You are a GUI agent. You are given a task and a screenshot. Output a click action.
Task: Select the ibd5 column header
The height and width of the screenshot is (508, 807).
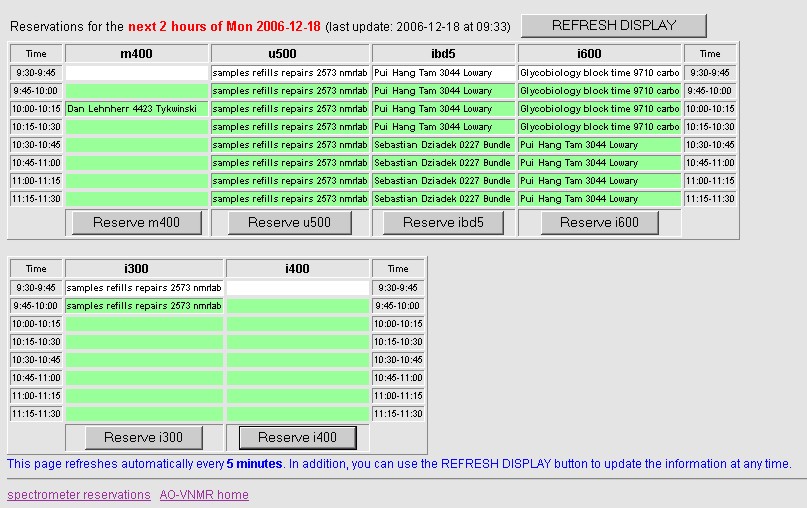coord(443,54)
